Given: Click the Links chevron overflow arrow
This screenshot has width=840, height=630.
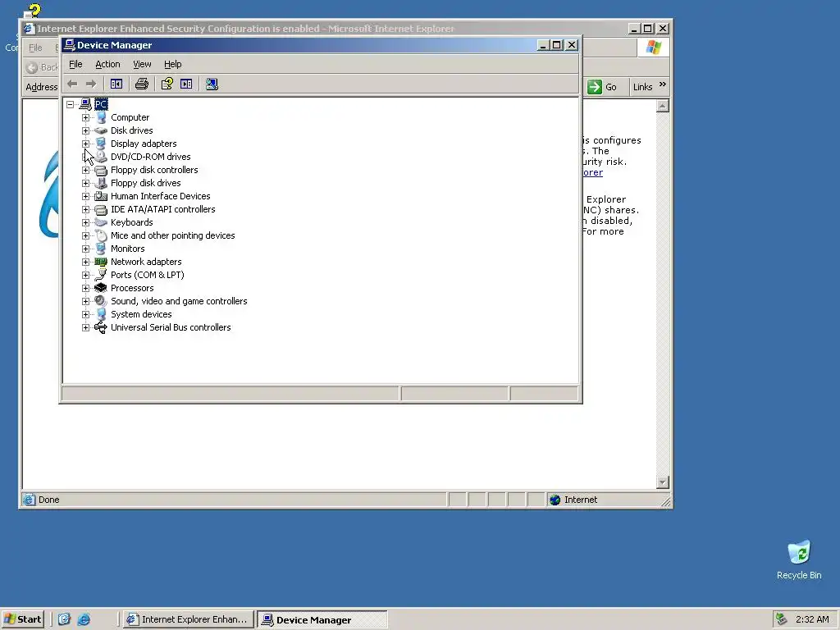Looking at the screenshot, I should (663, 84).
